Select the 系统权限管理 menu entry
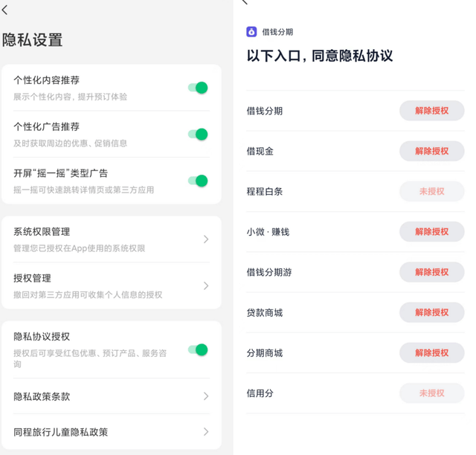Image resolution: width=476 pixels, height=455 pixels. (x=42, y=232)
